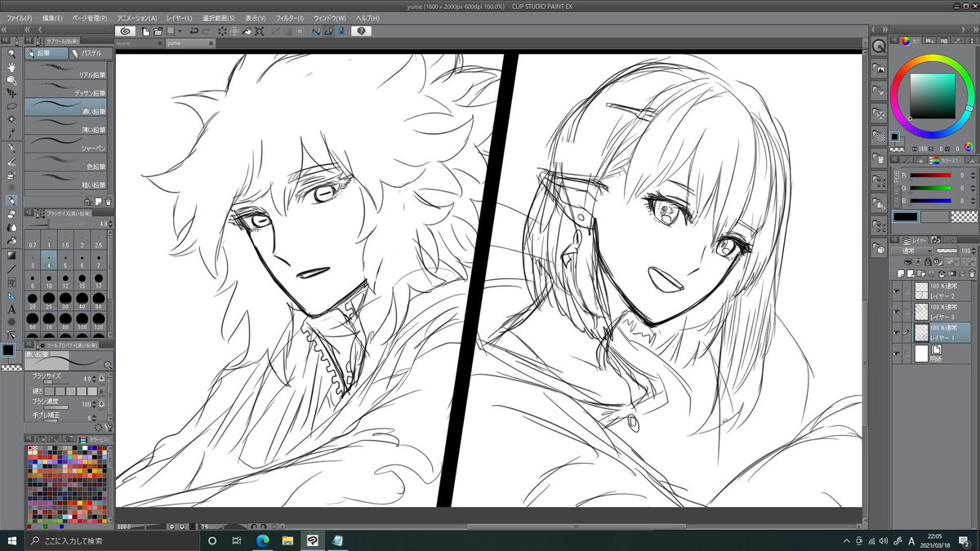
Task: Toggle snap to ruler icon in command bar
Action: (x=316, y=31)
